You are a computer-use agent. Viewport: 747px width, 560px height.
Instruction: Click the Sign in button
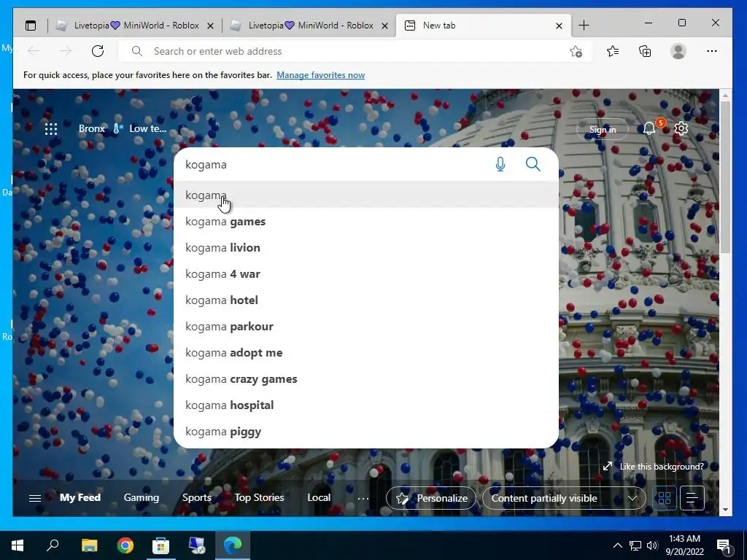(603, 129)
